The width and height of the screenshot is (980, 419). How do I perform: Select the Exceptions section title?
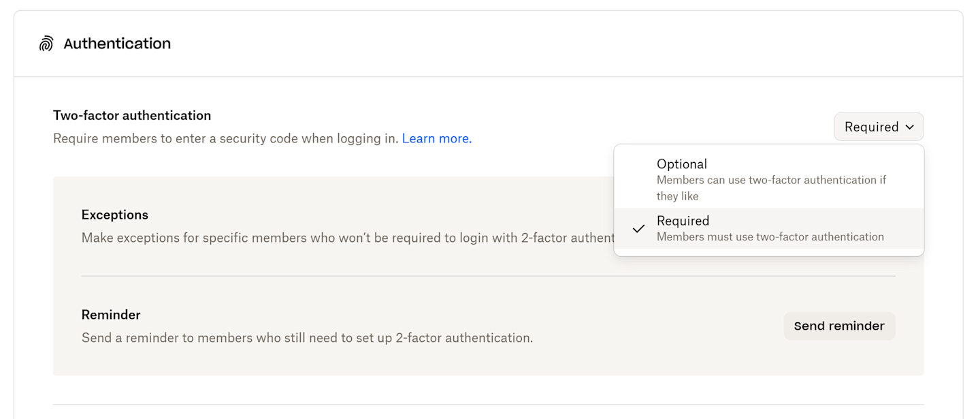coord(114,215)
